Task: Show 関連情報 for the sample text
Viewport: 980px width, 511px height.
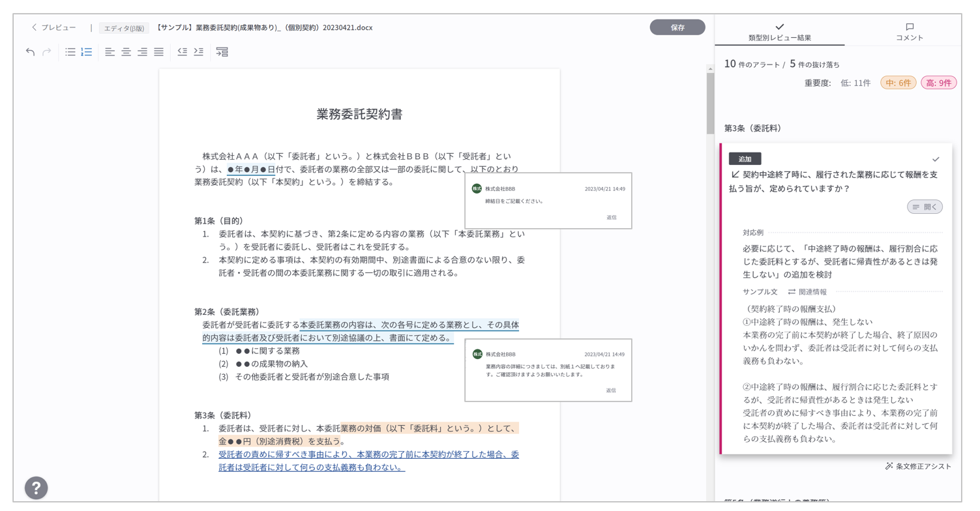Action: (x=807, y=292)
